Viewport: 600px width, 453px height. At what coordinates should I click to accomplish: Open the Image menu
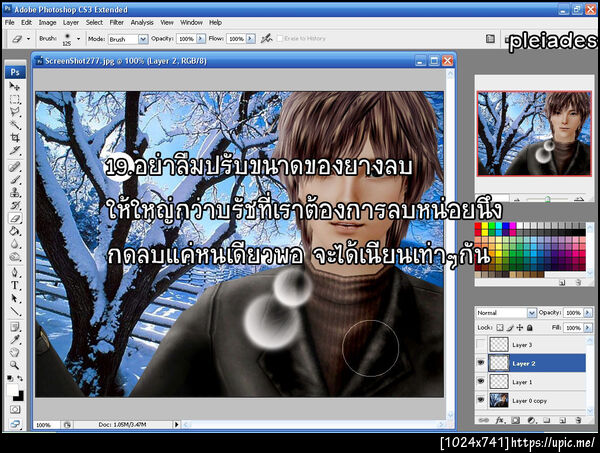pos(47,23)
